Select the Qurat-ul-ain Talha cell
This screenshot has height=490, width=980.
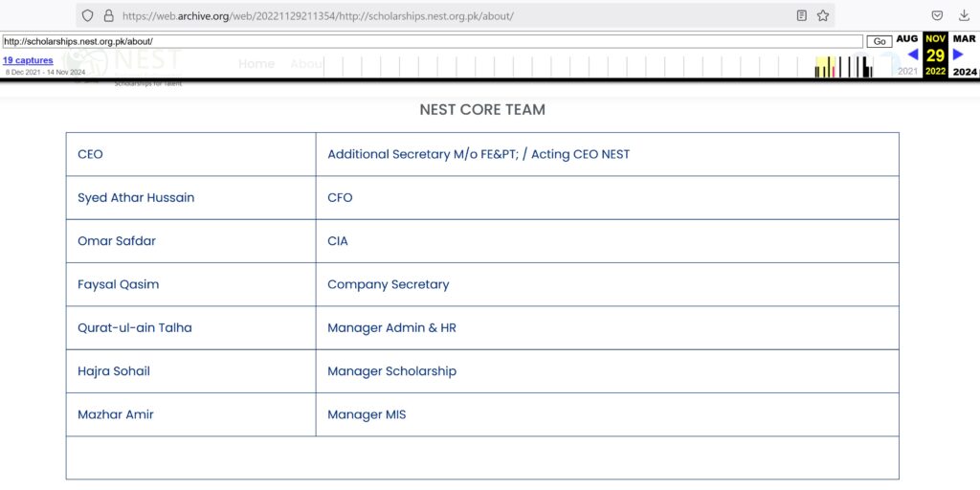[190, 327]
